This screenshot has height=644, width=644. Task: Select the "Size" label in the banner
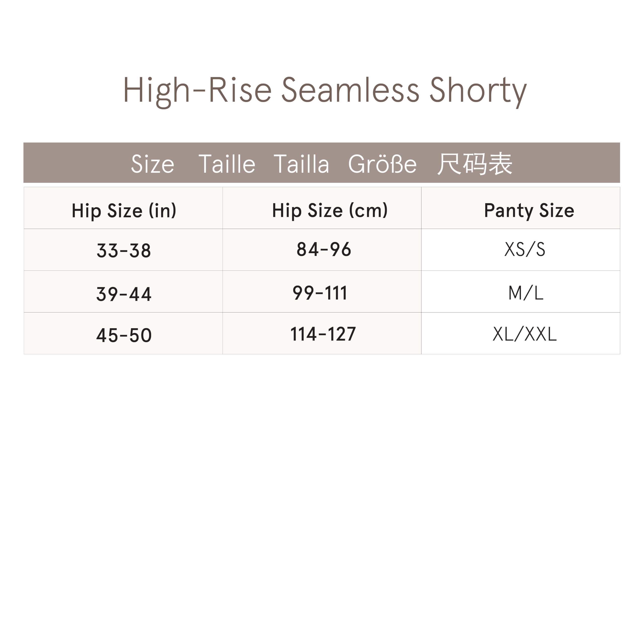(152, 164)
